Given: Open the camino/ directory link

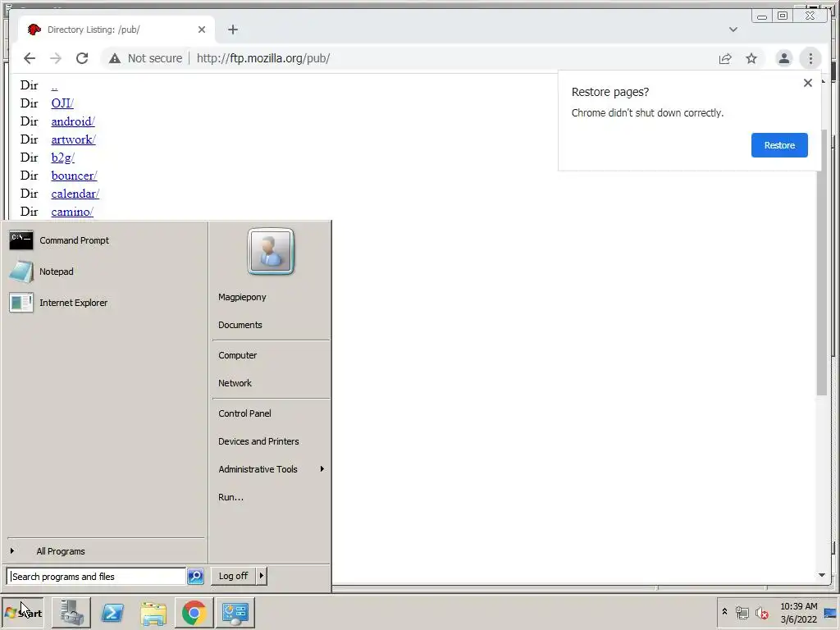Looking at the screenshot, I should click(x=72, y=212).
